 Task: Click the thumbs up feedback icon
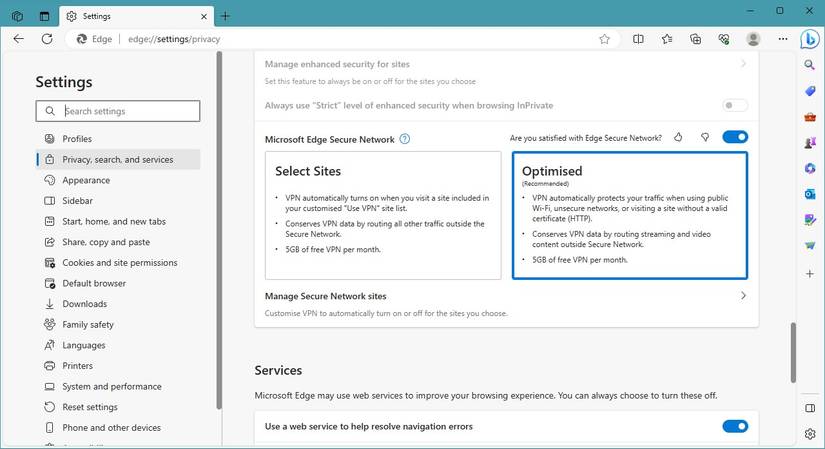coord(679,138)
